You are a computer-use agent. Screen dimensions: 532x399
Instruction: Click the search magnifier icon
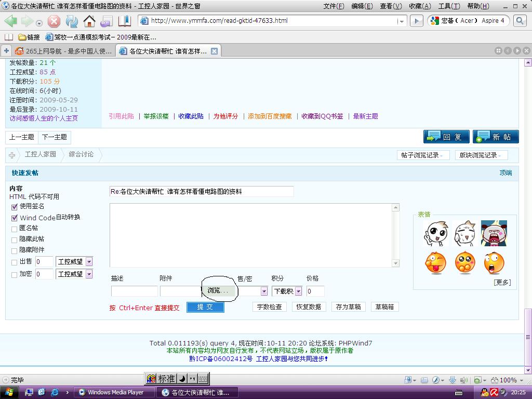pyautogui.click(x=520, y=21)
